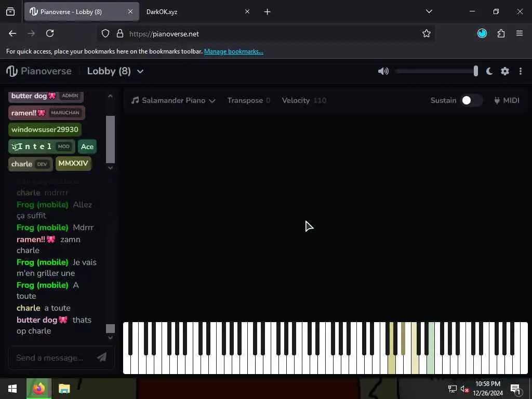The image size is (532, 399).
Task: Close the Pianoverse - Lobby tab
Action: pos(130,11)
